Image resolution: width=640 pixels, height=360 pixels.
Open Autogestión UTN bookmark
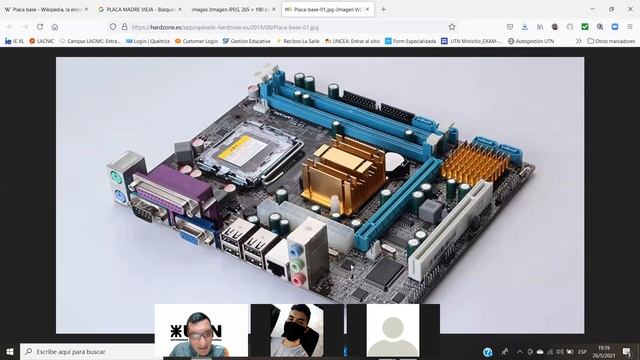tap(531, 41)
